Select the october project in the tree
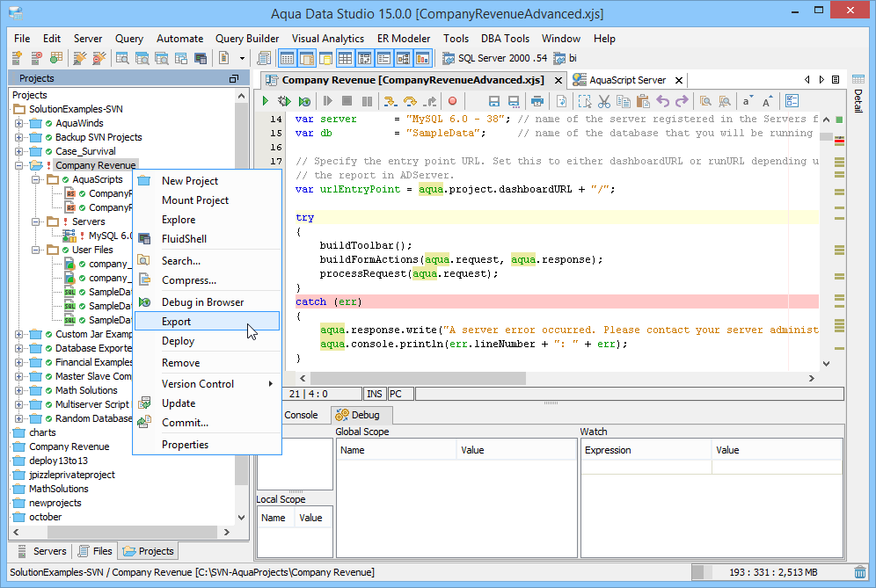The width and height of the screenshot is (876, 588). click(x=45, y=517)
